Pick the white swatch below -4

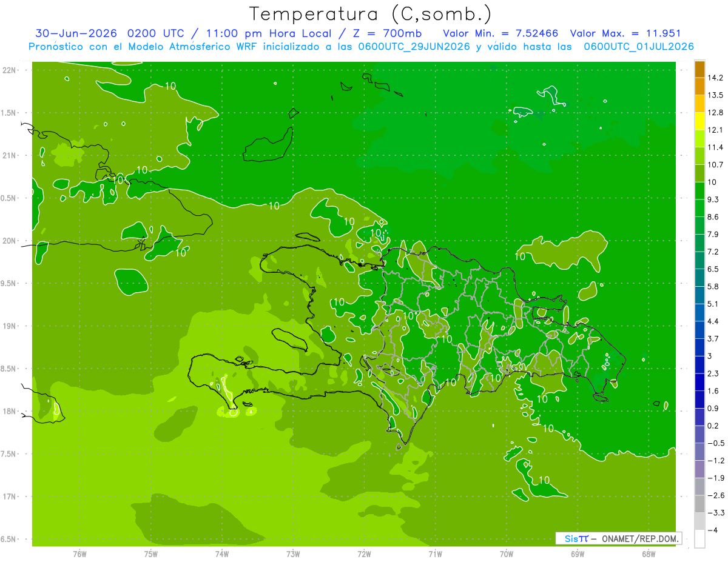tap(699, 538)
